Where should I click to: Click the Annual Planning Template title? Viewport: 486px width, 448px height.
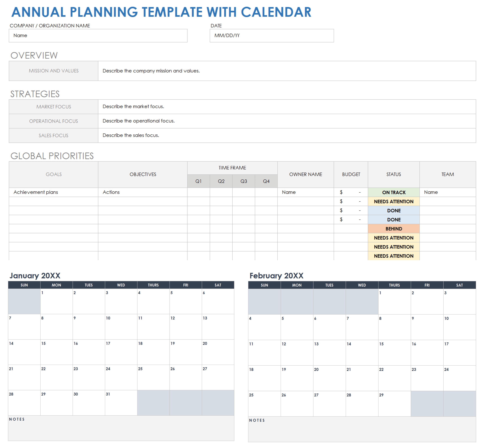161,12
